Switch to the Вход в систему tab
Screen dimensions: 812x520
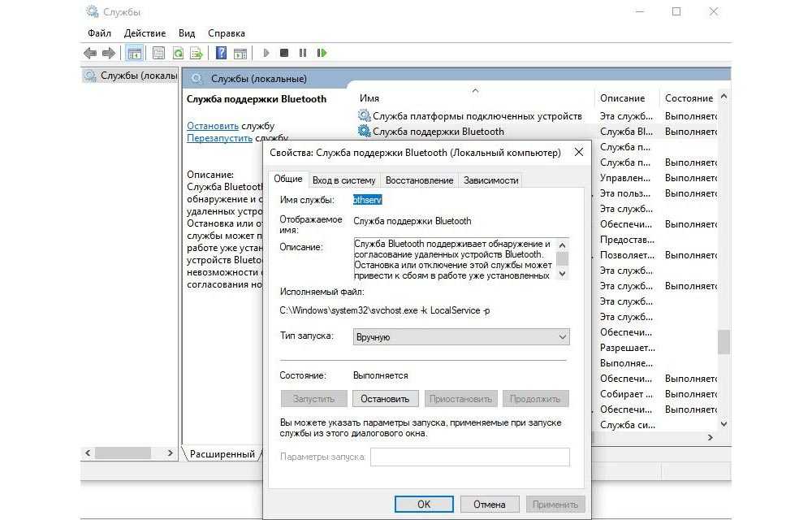[343, 180]
